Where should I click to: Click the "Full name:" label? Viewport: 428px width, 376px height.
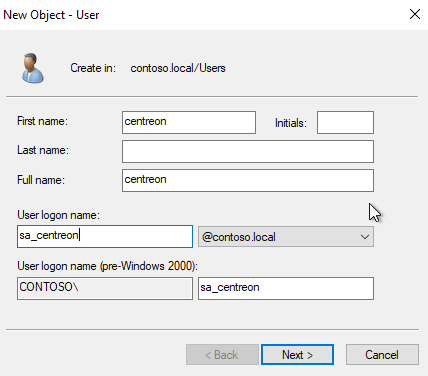41,180
